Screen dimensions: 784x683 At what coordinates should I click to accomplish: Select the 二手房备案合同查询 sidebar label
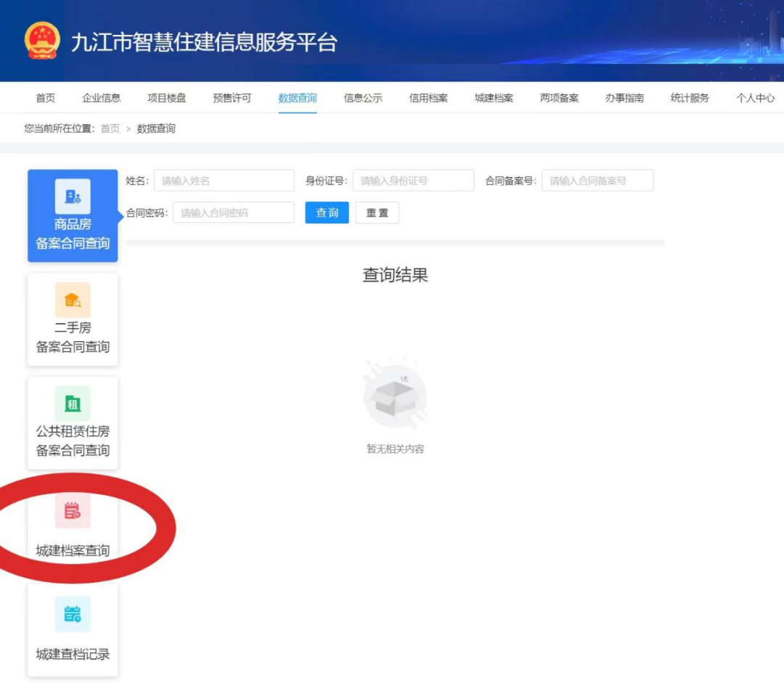pos(73,338)
